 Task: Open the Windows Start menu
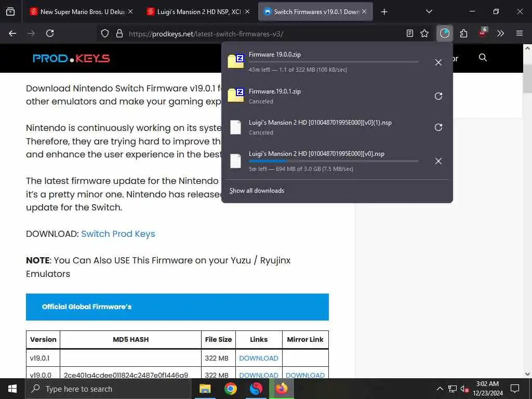(x=12, y=389)
